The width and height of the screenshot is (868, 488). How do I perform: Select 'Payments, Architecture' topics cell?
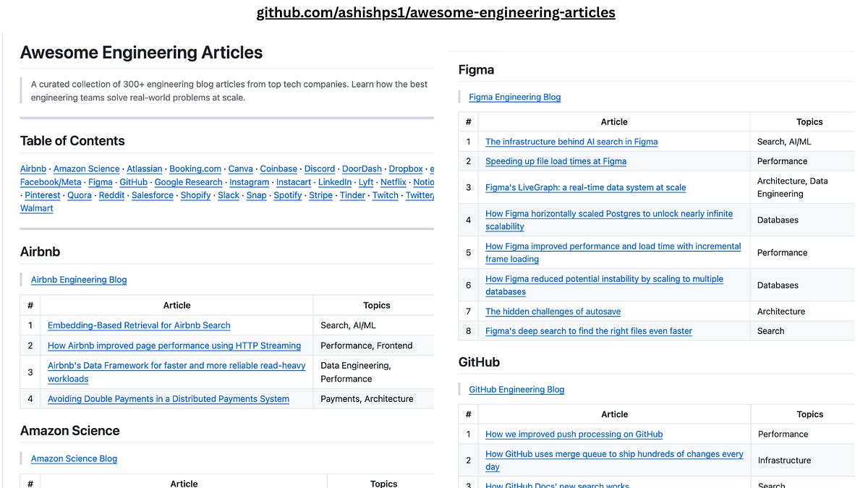point(373,399)
